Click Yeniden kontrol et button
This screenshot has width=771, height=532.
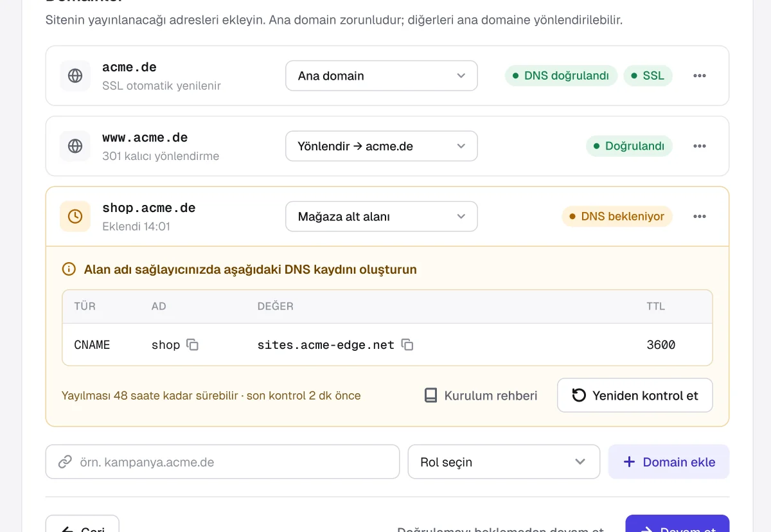(x=635, y=395)
